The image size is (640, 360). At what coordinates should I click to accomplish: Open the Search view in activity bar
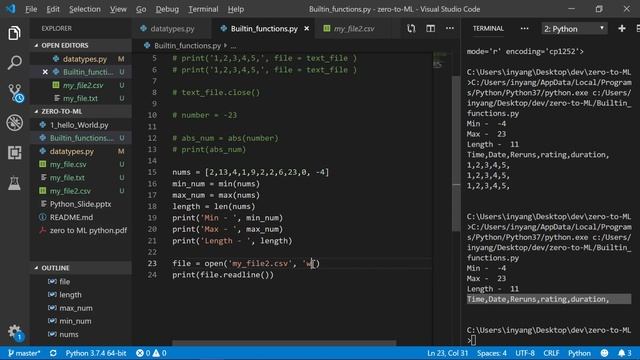pyautogui.click(x=14, y=63)
